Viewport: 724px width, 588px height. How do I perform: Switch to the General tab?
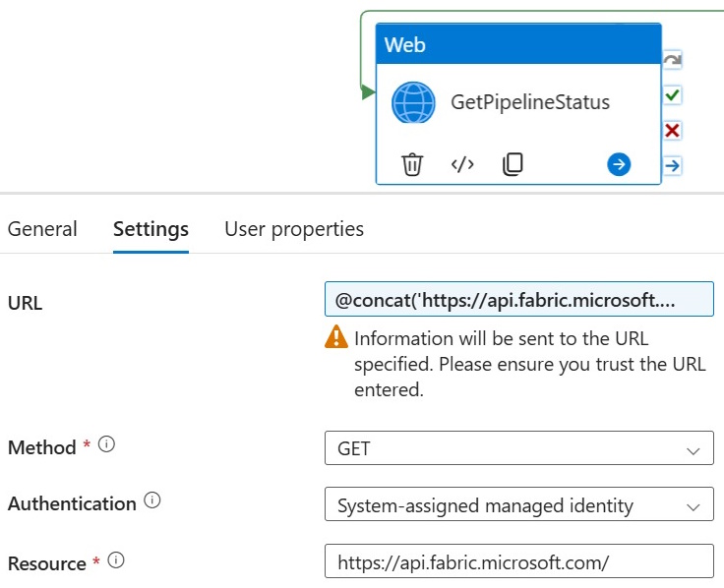[42, 229]
